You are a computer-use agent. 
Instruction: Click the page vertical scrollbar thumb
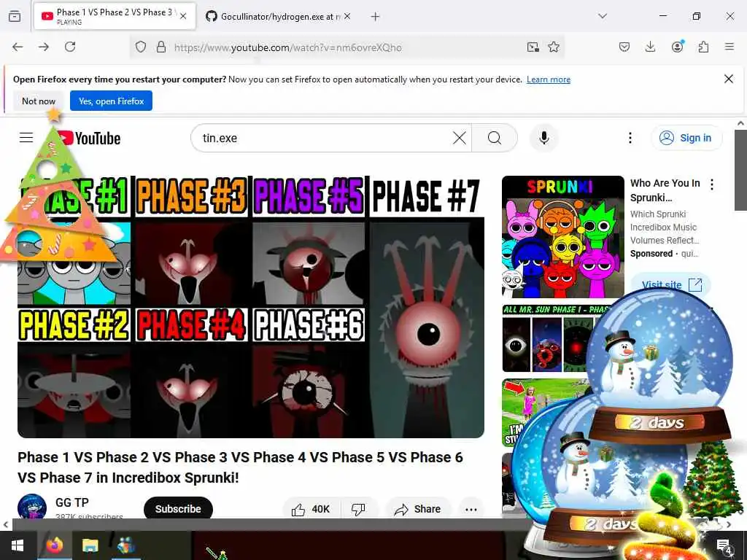(740, 170)
